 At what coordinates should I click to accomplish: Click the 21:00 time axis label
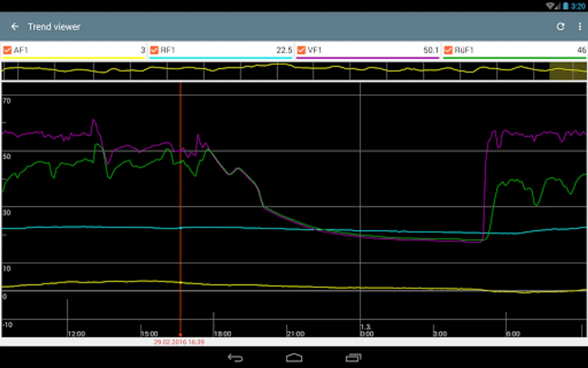(x=296, y=334)
